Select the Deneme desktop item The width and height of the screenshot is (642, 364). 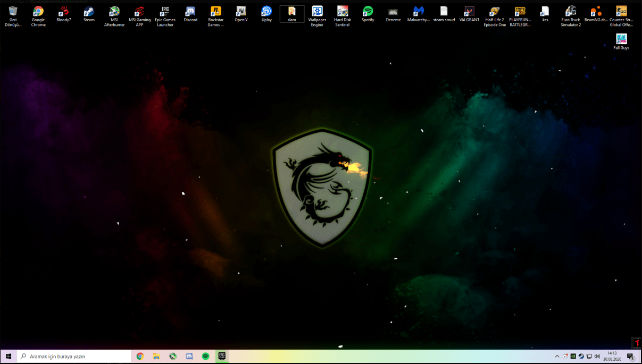tap(393, 14)
